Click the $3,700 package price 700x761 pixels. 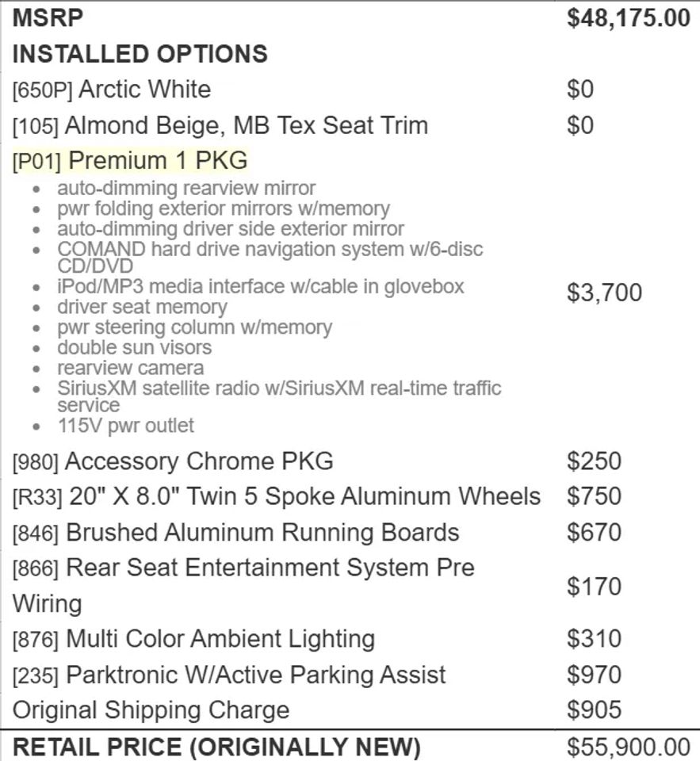point(604,293)
